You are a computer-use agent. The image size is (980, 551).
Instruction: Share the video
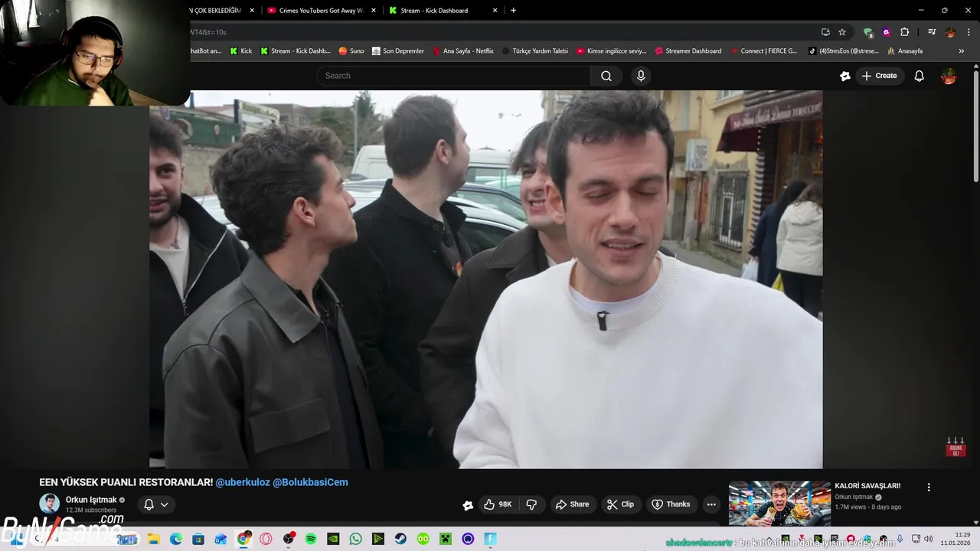[x=572, y=504]
